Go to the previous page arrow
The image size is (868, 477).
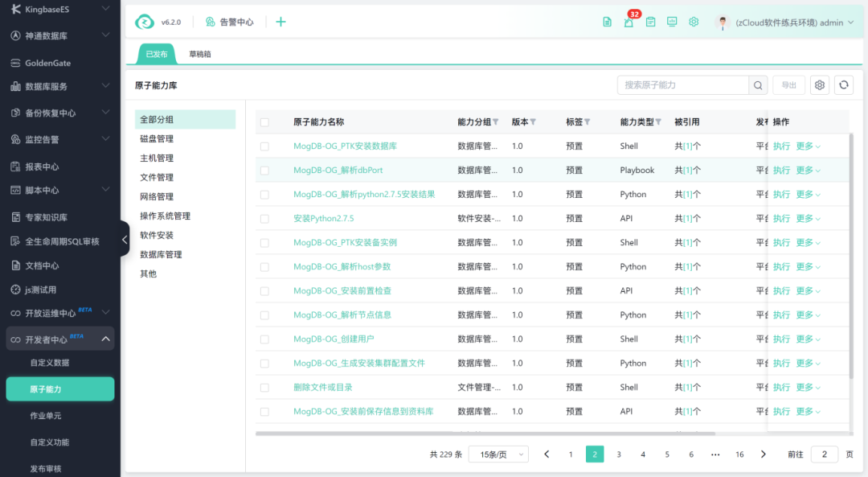point(547,454)
